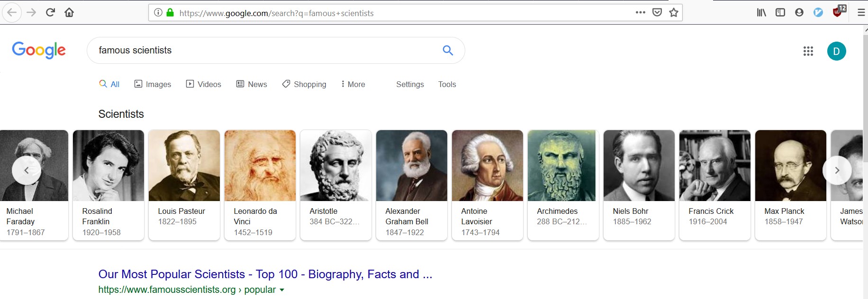Select the Rosalind Franklin card

click(108, 185)
